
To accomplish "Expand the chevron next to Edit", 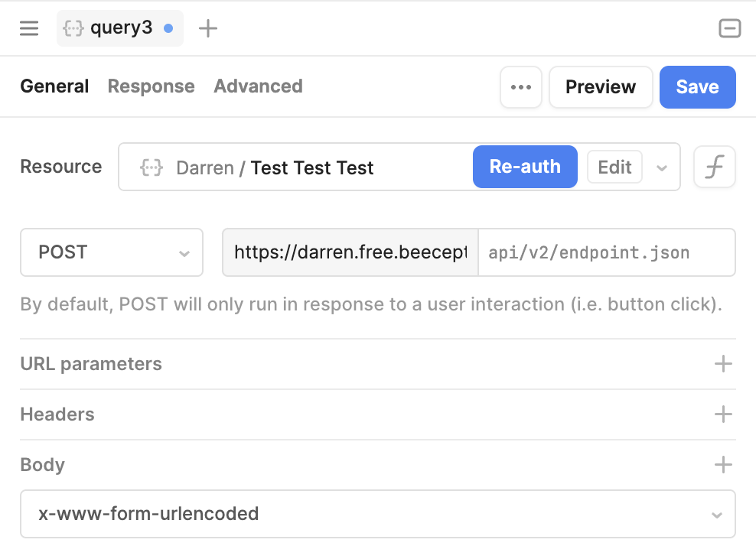I will (662, 167).
